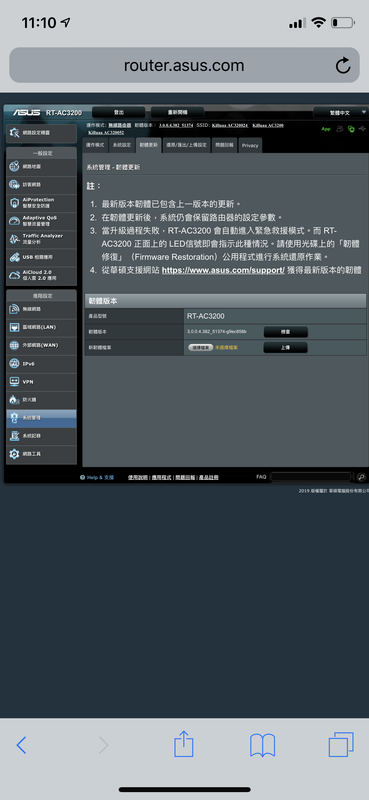Click the Killuaa AC320052 SSID link

click(106, 132)
